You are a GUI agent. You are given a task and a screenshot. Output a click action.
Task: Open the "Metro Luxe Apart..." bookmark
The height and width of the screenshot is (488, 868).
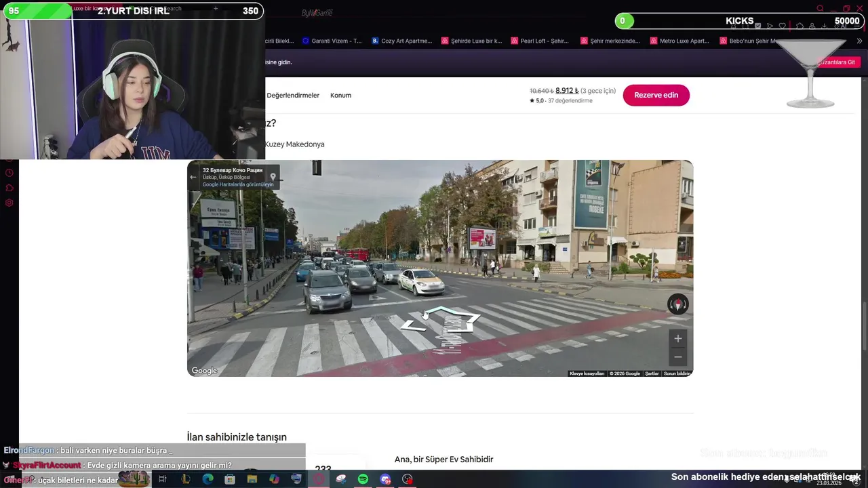coord(679,41)
